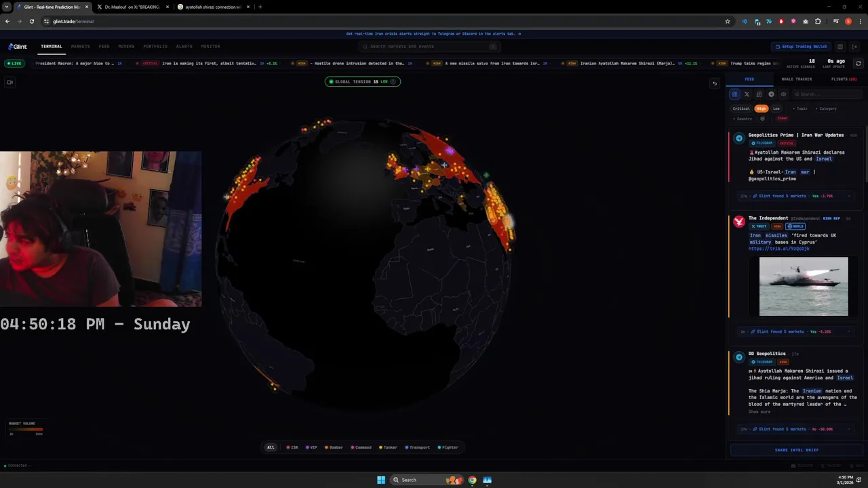Click the Global Tension 15 Low badge

click(x=363, y=81)
